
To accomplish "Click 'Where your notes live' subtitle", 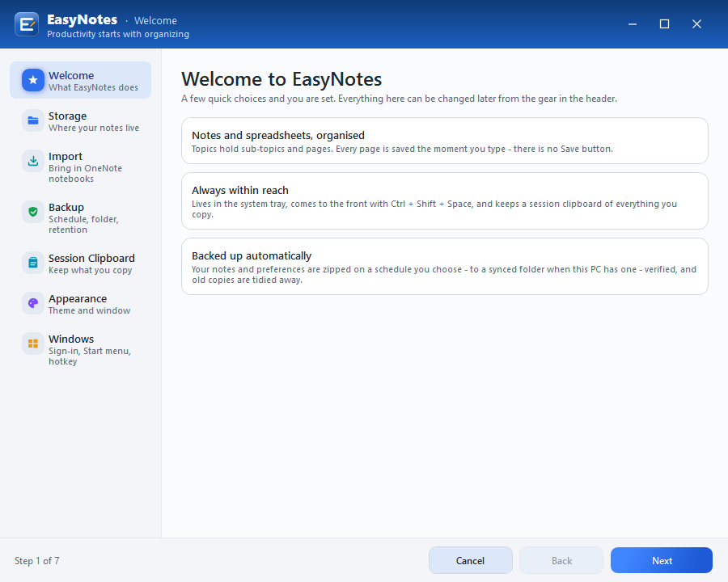I will 94,128.
